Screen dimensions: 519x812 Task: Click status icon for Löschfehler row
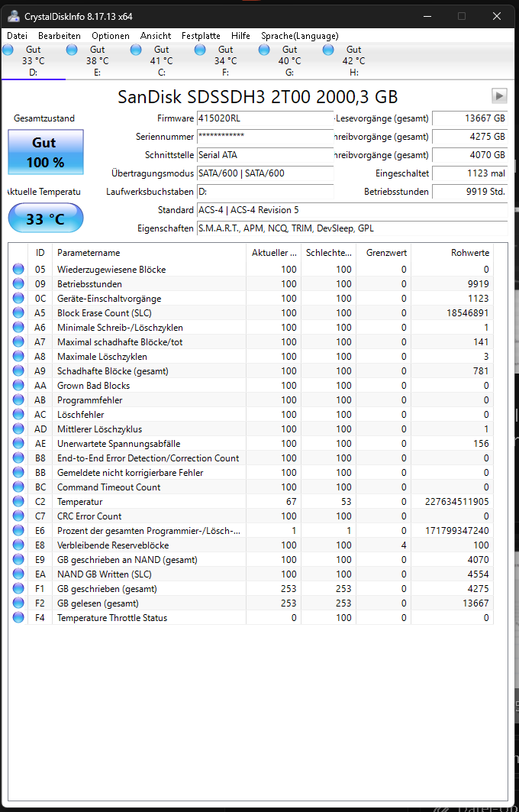point(18,414)
